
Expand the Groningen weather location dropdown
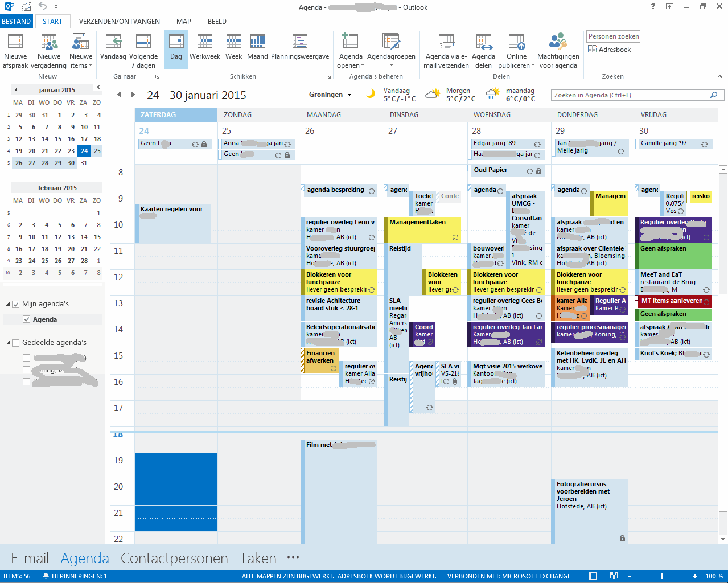click(349, 95)
